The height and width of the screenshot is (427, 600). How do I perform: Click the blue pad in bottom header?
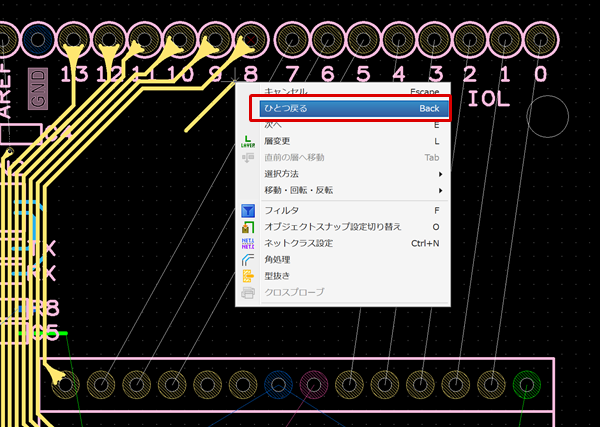(278, 384)
